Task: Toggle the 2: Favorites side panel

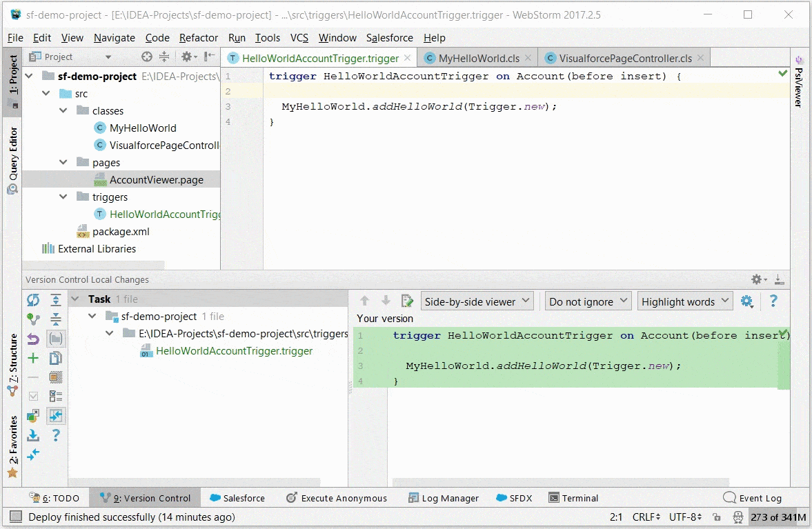Action: pyautogui.click(x=12, y=446)
